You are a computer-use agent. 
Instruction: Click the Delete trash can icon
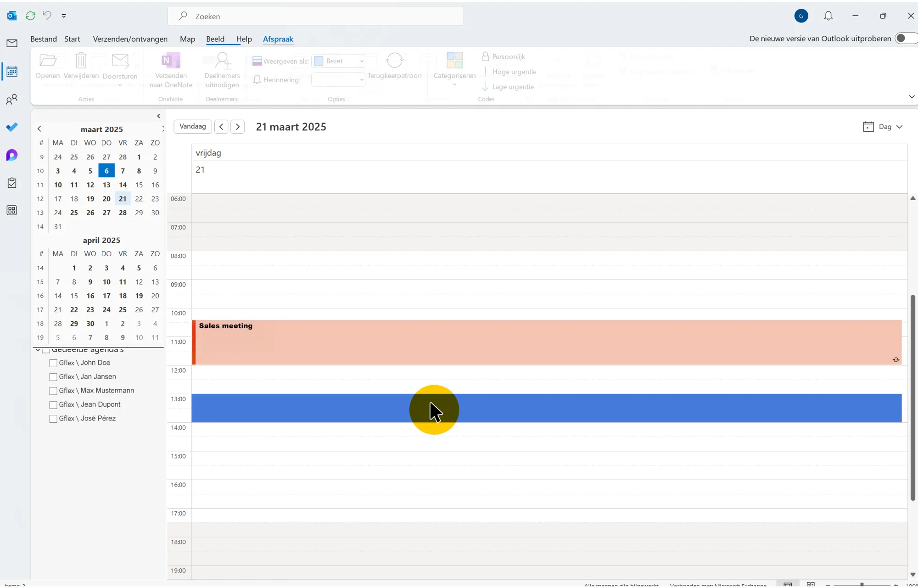[x=81, y=61]
